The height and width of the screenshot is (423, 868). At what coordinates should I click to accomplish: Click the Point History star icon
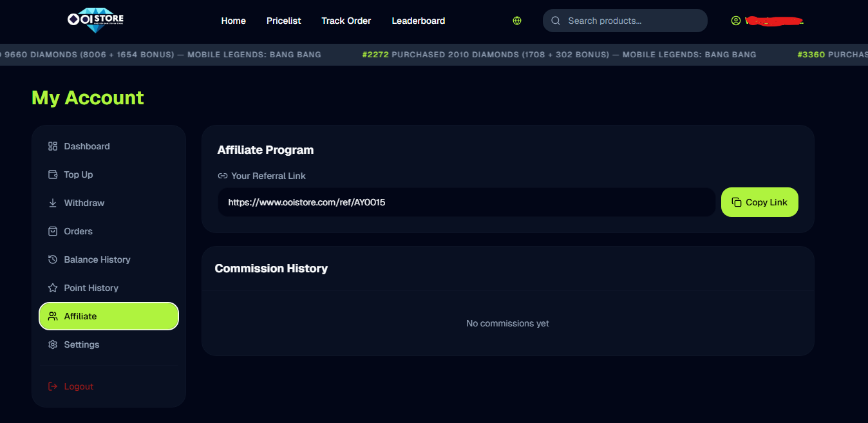[53, 288]
